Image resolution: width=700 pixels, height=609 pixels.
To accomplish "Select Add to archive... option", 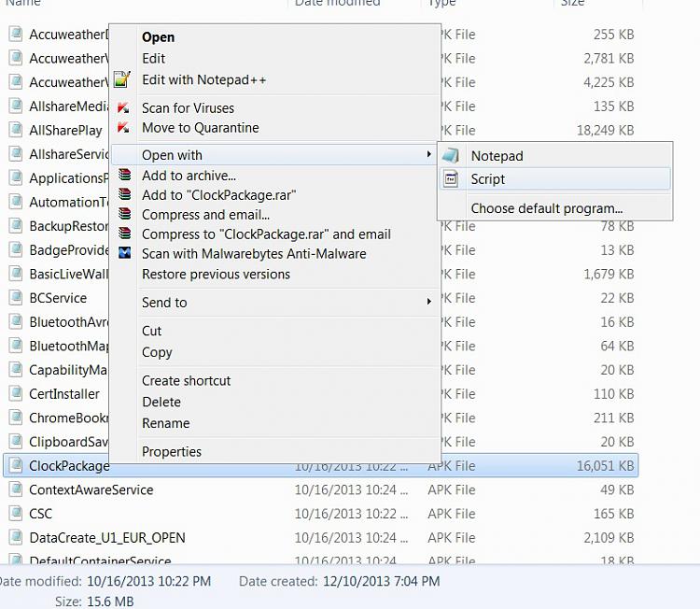I will tap(189, 176).
